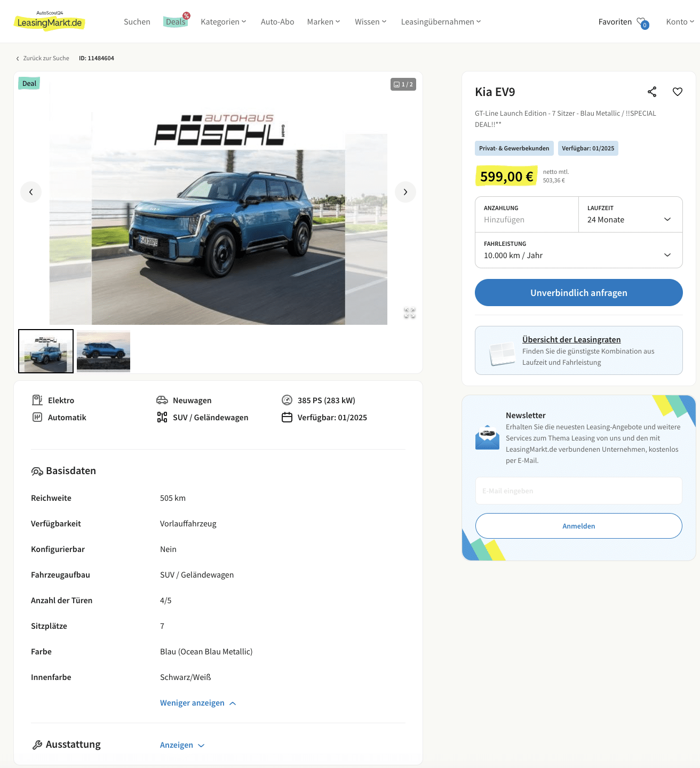Open Auto-Abo in the navigation
Image resolution: width=700 pixels, height=768 pixels.
pos(277,22)
